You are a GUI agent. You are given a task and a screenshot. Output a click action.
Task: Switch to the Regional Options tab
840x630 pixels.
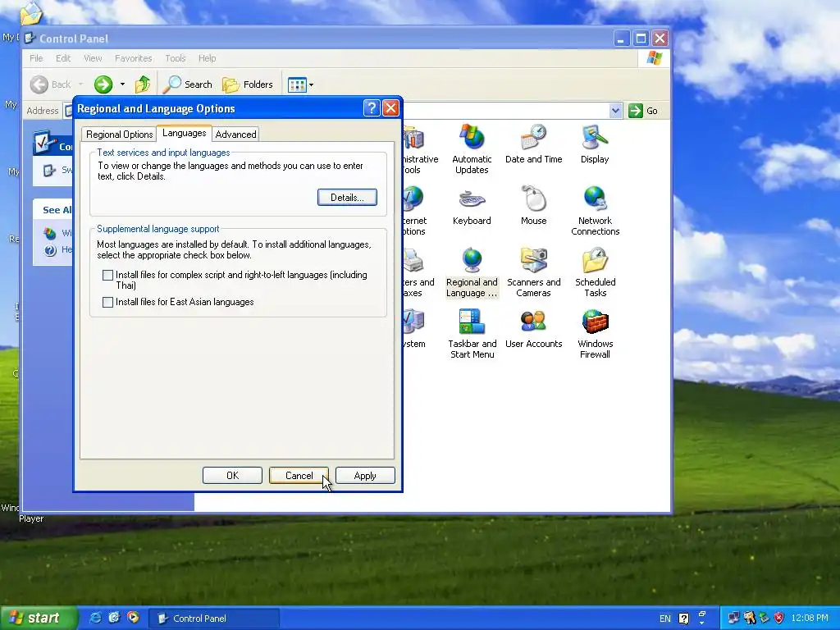[x=120, y=134]
